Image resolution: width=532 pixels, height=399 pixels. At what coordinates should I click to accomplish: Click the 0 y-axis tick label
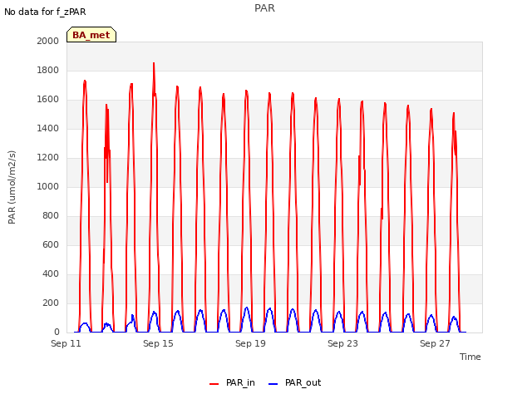click(x=57, y=332)
